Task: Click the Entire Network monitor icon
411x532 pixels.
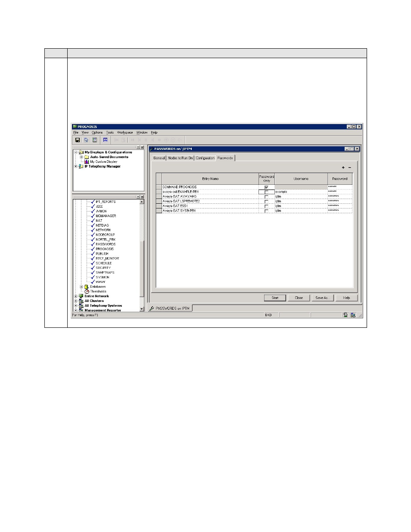Action: click(x=81, y=296)
